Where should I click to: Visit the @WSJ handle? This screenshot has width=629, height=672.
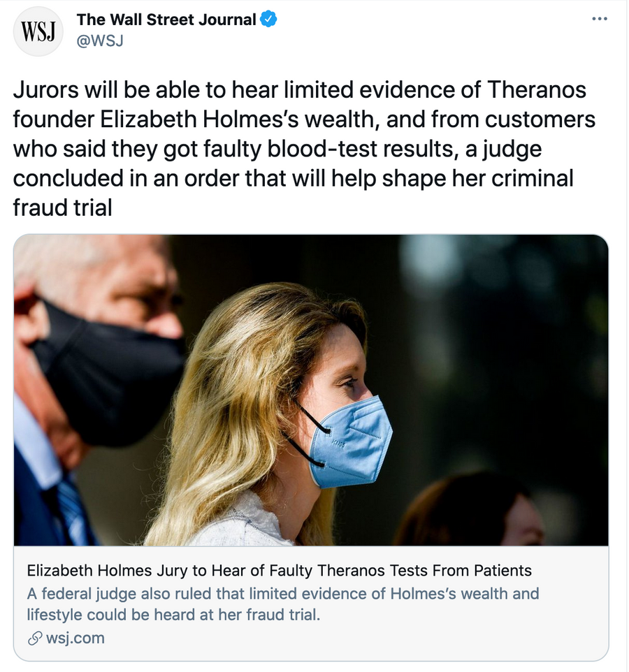click(100, 41)
